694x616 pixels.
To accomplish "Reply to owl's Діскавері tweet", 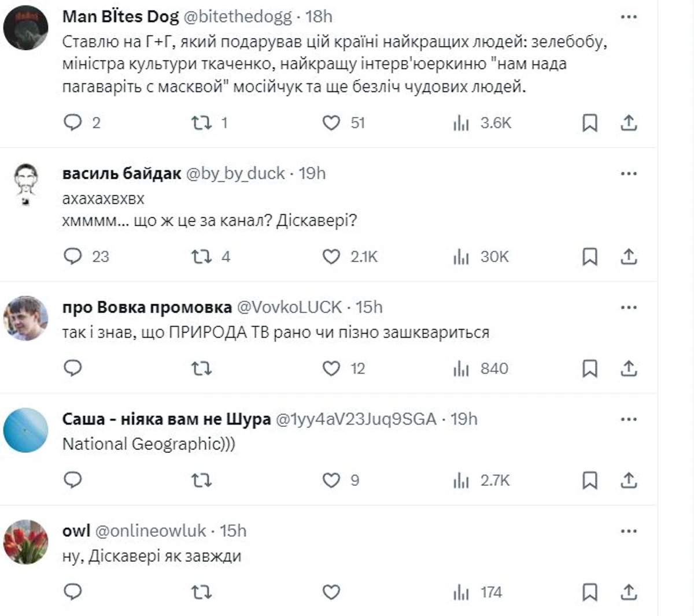I will 73,592.
